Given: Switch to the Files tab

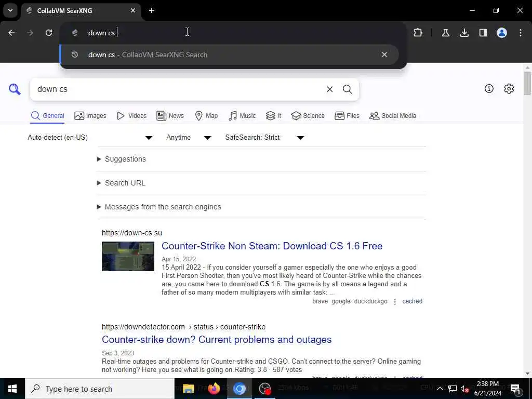Looking at the screenshot, I should [347, 116].
